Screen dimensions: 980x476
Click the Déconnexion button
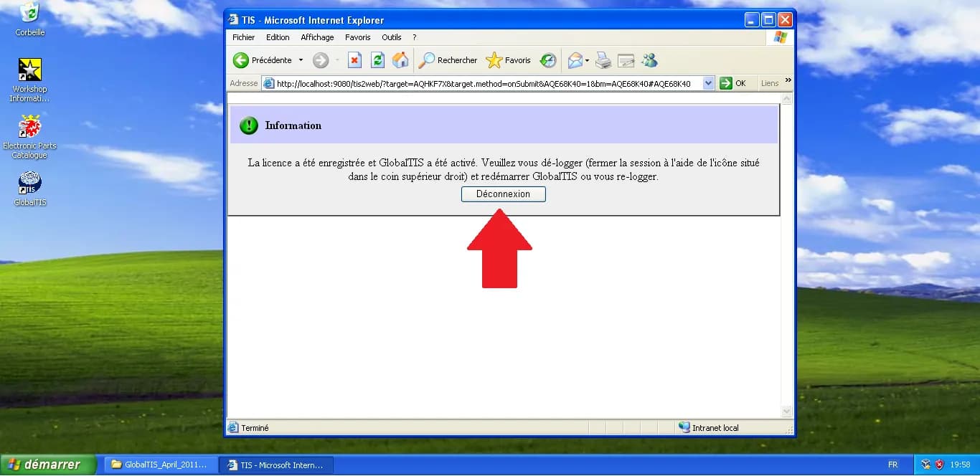click(x=502, y=194)
